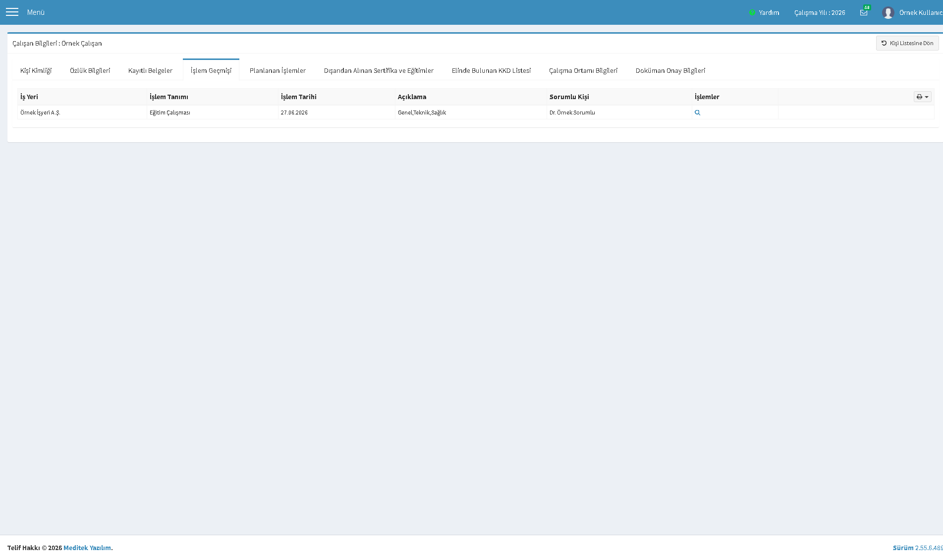Follow the Meditek Yazılım footer link

[87, 548]
